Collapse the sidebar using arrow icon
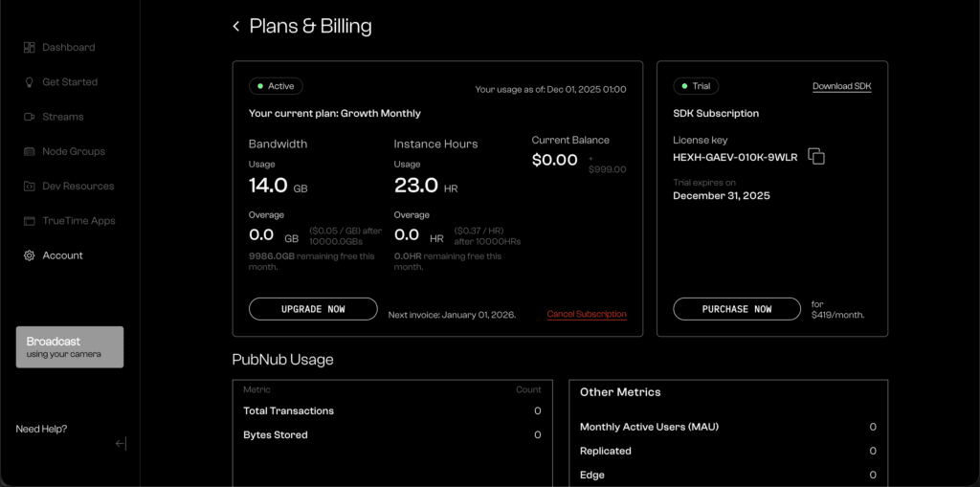Image resolution: width=980 pixels, height=487 pixels. point(121,443)
